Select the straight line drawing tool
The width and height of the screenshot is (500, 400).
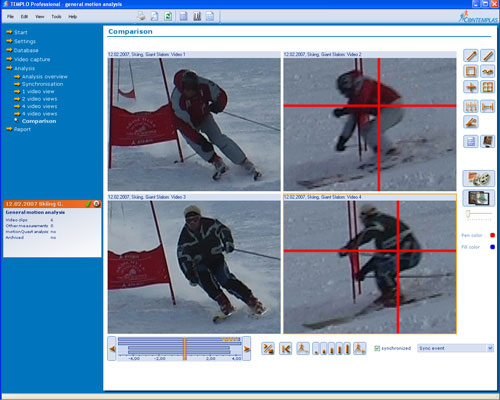tap(488, 56)
